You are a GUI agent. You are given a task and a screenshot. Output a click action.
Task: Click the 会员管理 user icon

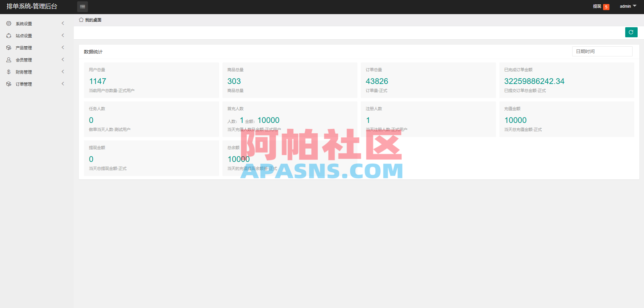point(8,59)
